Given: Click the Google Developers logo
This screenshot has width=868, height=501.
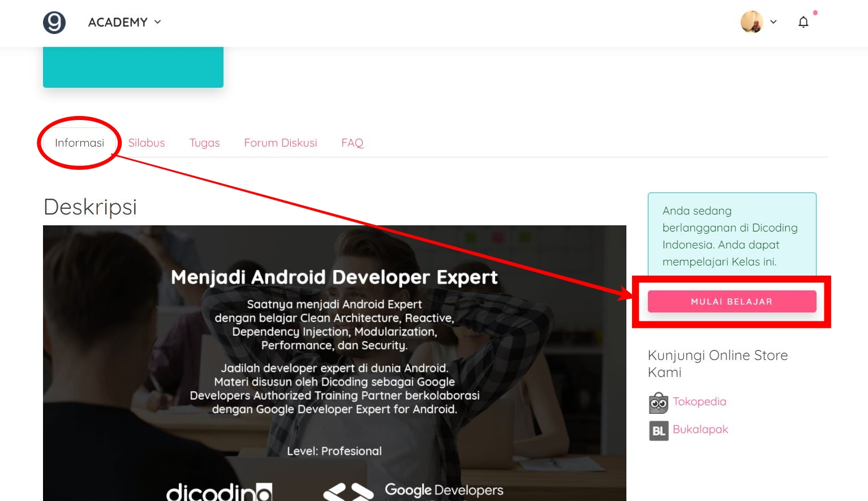Looking at the screenshot, I should click(413, 491).
